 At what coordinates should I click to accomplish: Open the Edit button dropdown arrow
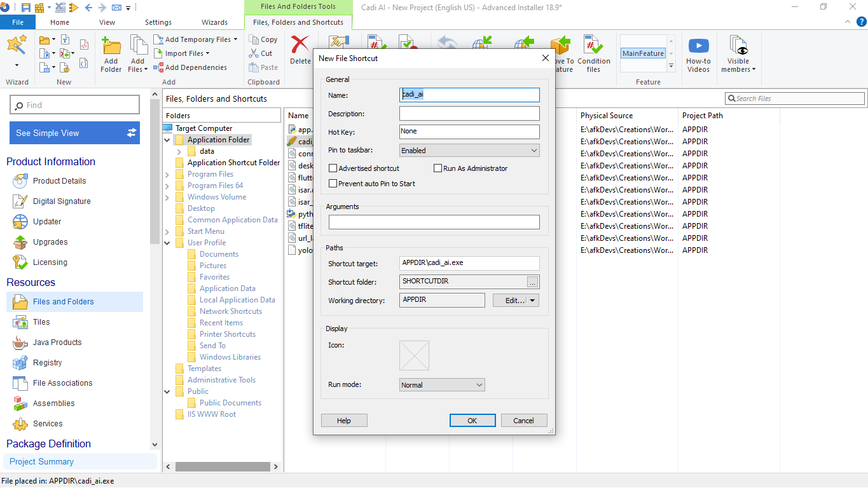pos(534,301)
